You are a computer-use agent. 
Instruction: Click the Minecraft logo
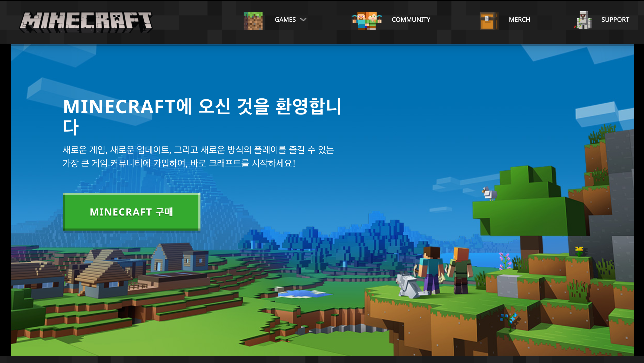coord(86,22)
